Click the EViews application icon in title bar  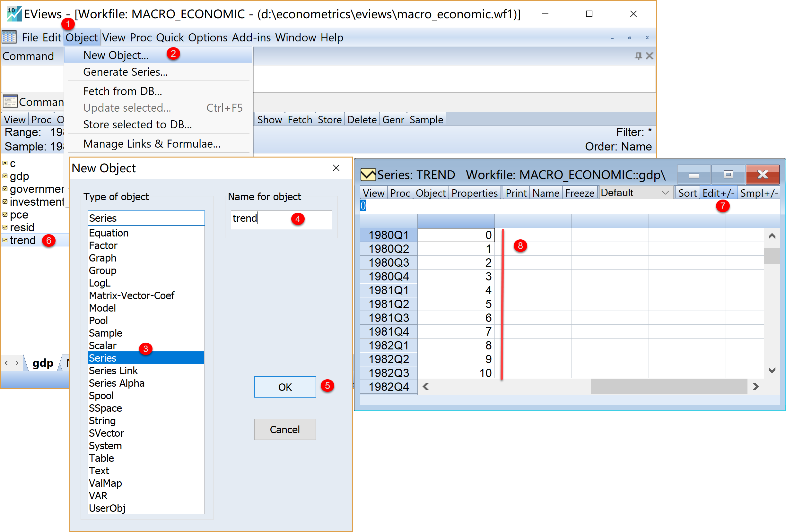(14, 14)
